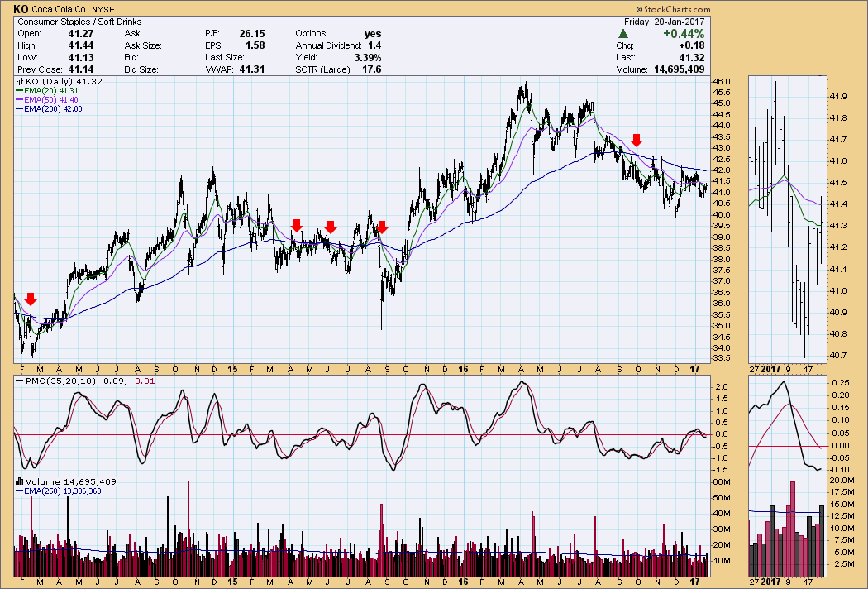This screenshot has width=868, height=589.
Task: Click the KO (Daily) price bar legend icon
Action: click(x=18, y=84)
